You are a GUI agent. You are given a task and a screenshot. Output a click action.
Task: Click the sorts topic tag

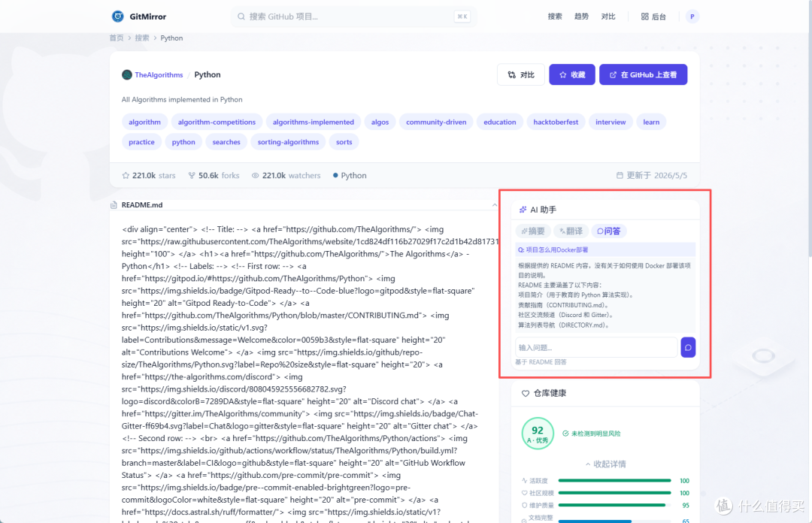(x=344, y=142)
